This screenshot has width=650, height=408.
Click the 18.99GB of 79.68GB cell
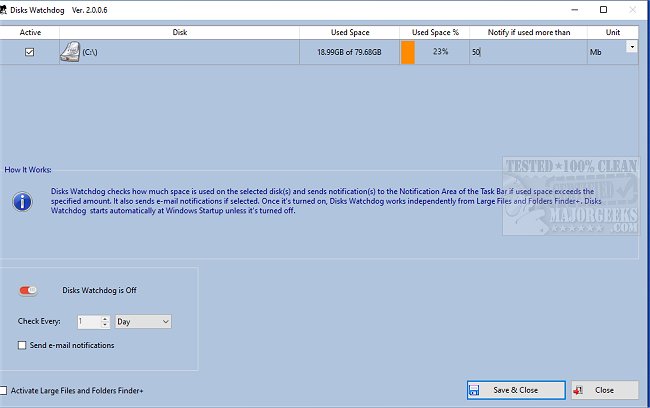point(349,52)
